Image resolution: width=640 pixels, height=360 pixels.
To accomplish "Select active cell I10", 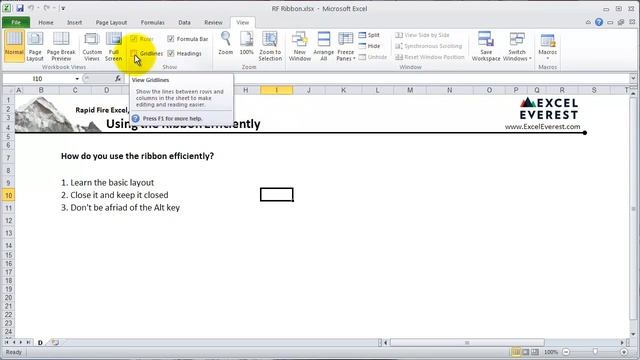I will tap(276, 195).
